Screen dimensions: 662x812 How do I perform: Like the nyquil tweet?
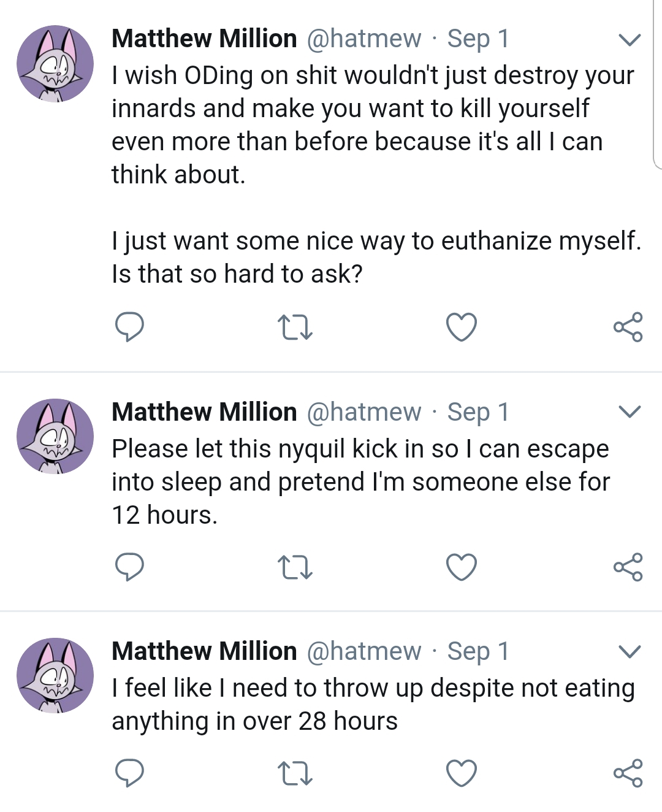[461, 567]
